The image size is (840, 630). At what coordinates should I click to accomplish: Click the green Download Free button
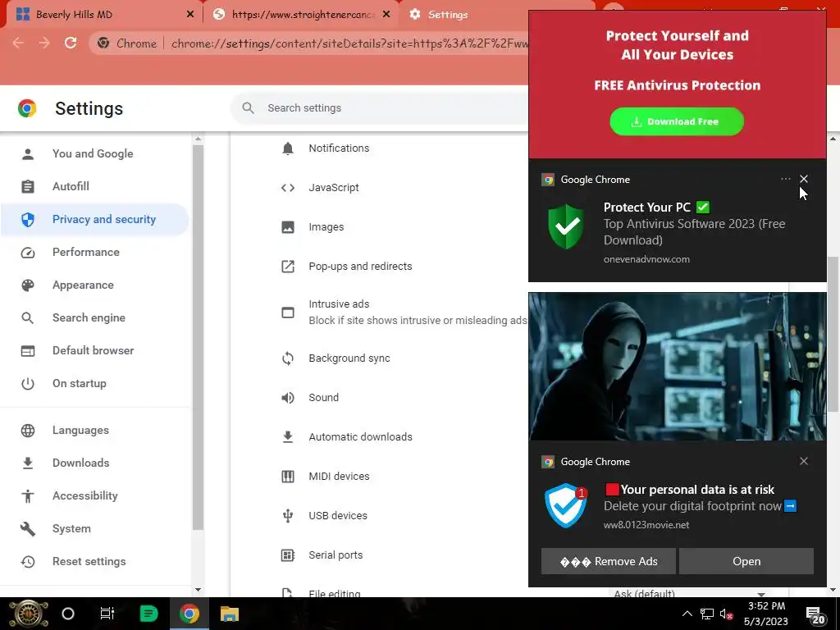(677, 121)
